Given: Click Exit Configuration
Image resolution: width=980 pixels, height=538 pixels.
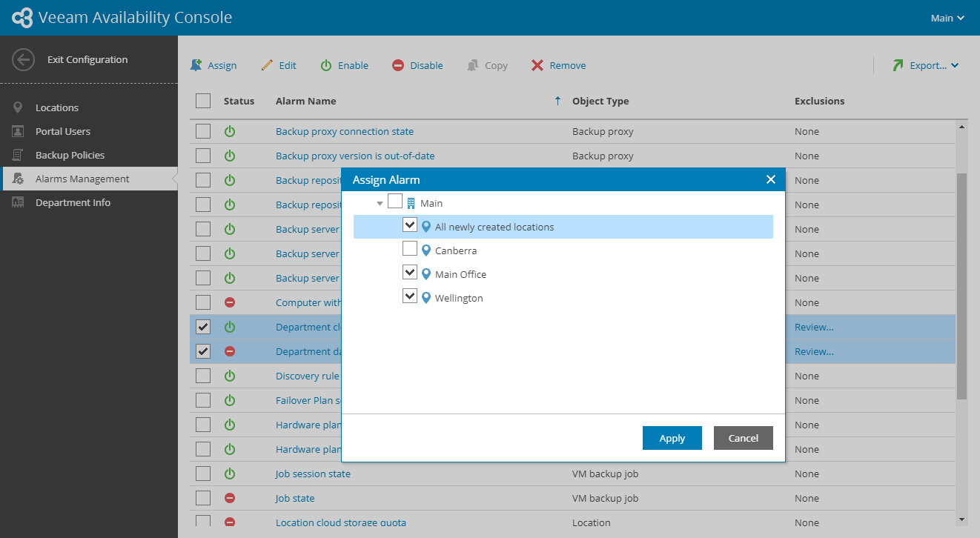Looking at the screenshot, I should coord(87,59).
